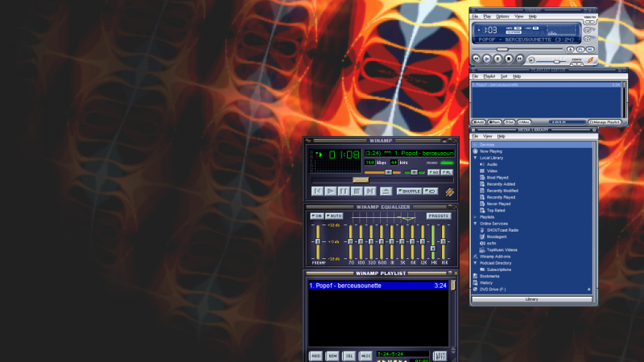Click the modern skin lightning bolt icon
The image size is (644, 362).
[x=591, y=60]
